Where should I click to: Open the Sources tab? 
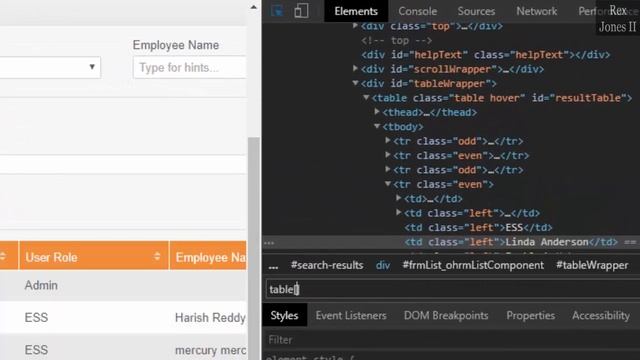click(x=476, y=11)
